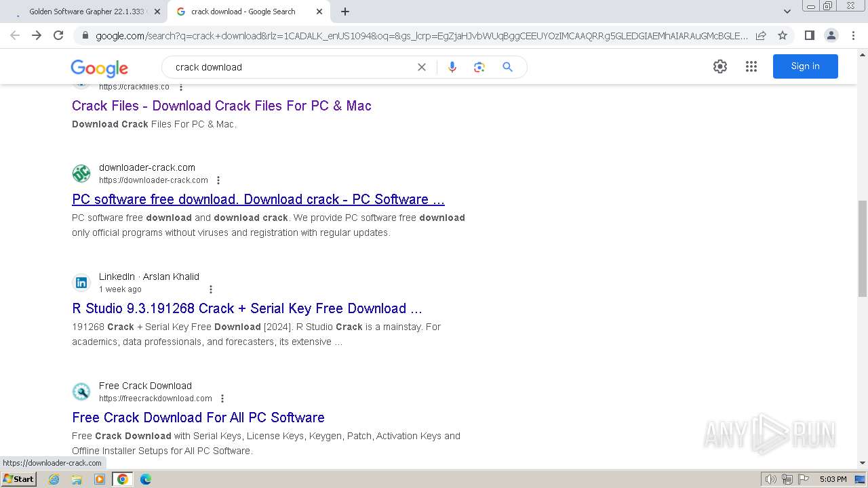Open PC software free download result
868x488 pixels.
[x=258, y=199]
